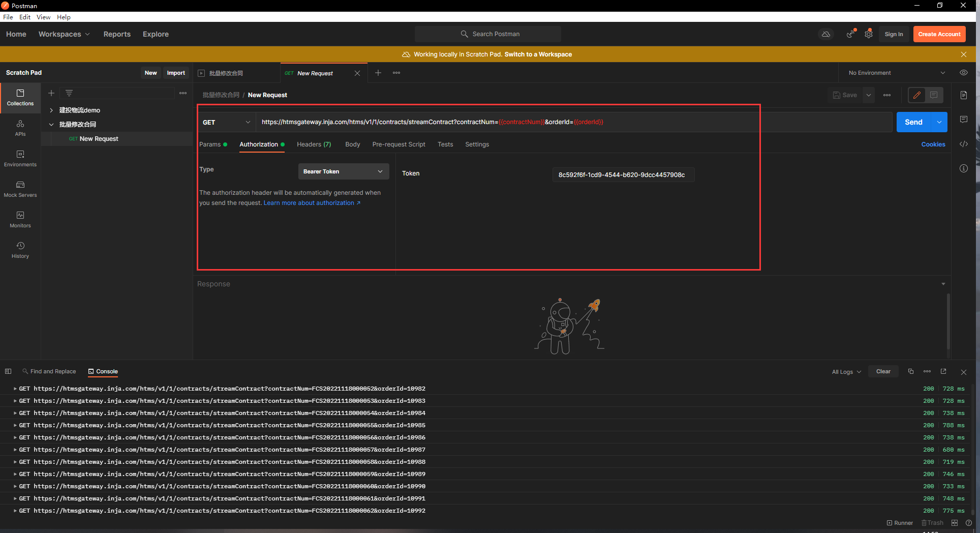Open the History sidebar panel
The height and width of the screenshot is (533, 980).
coord(20,250)
